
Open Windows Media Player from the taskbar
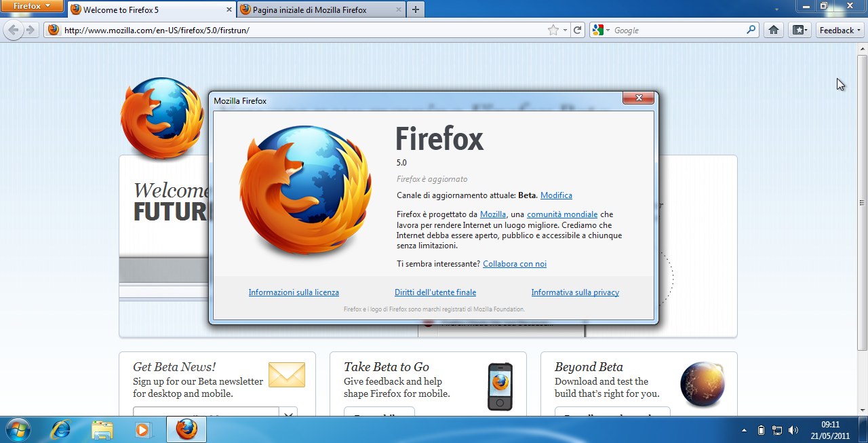(x=143, y=430)
